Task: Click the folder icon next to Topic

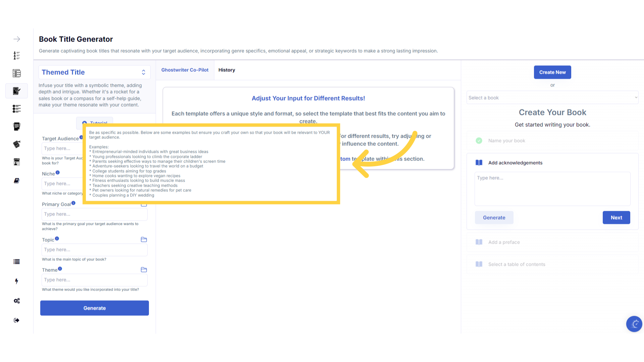Action: [x=144, y=239]
